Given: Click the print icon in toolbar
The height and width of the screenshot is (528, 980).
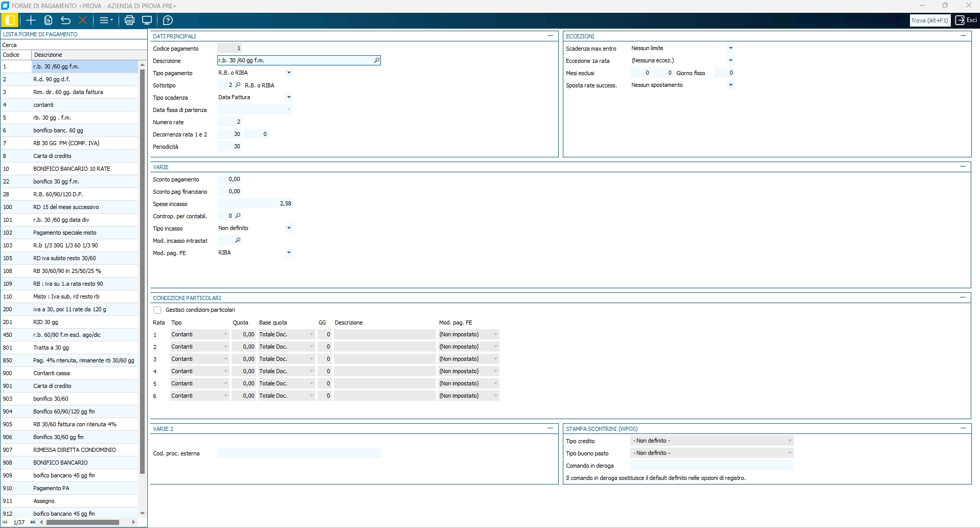Looking at the screenshot, I should pos(129,20).
